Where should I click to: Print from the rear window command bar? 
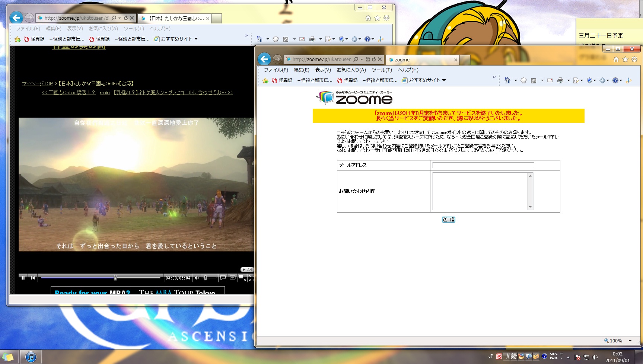coord(312,39)
